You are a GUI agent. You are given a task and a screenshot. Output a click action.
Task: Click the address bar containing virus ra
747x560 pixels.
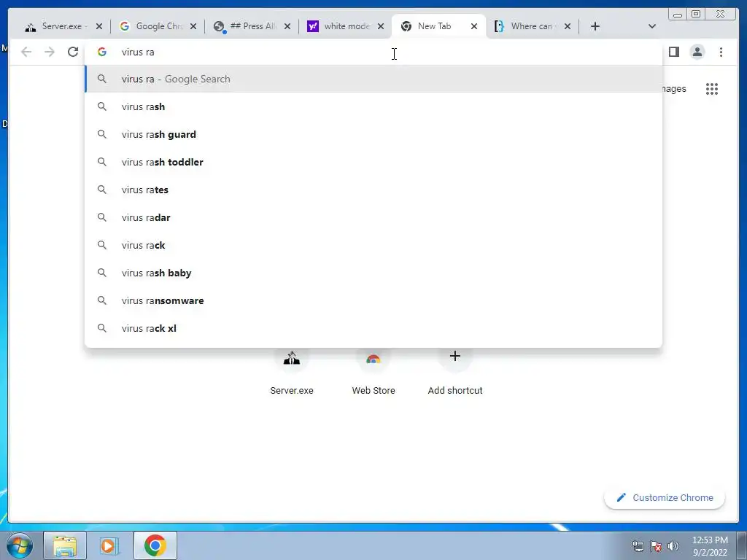[373, 52]
